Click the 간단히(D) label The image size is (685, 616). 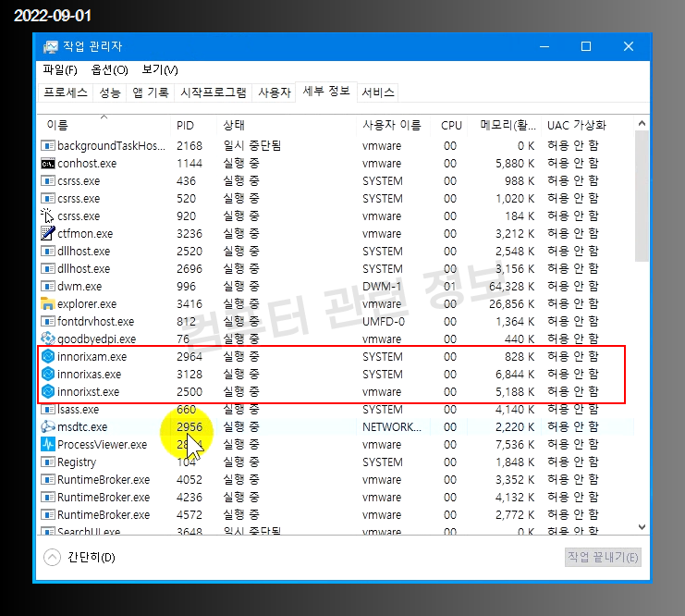point(92,557)
